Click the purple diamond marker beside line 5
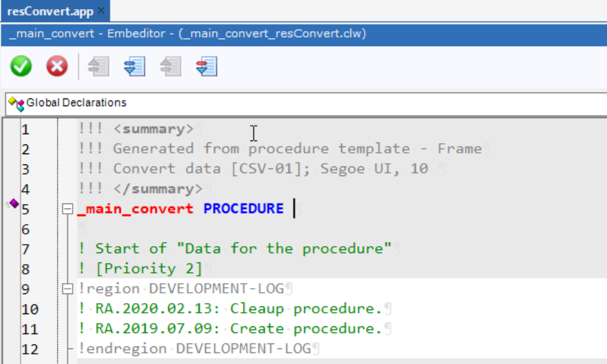Image resolution: width=607 pixels, height=364 pixels. pyautogui.click(x=13, y=204)
